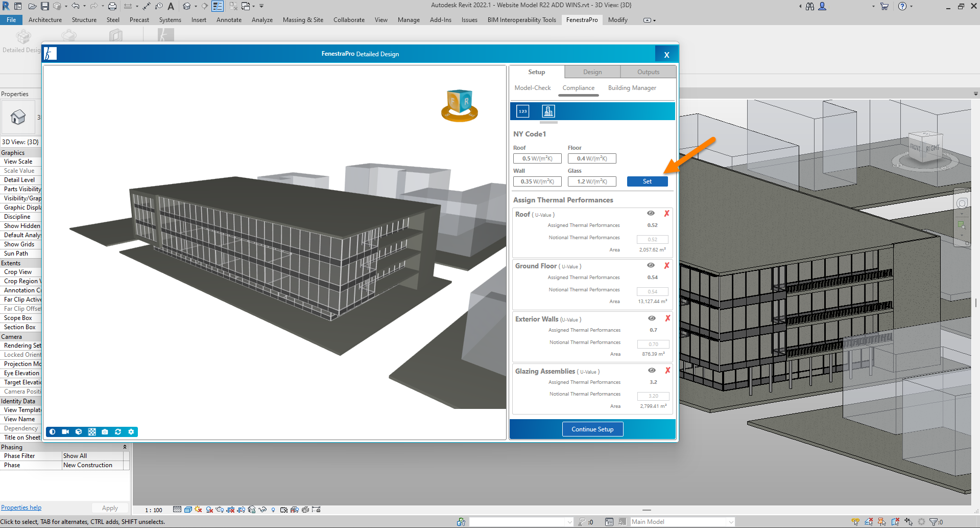The image size is (980, 528).
Task: Edit Exterior Walls notional thermal performance field
Action: click(653, 344)
